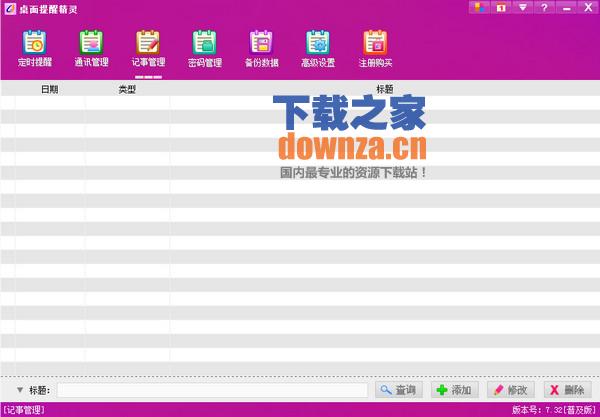Sort by 标题 column header

click(385, 90)
